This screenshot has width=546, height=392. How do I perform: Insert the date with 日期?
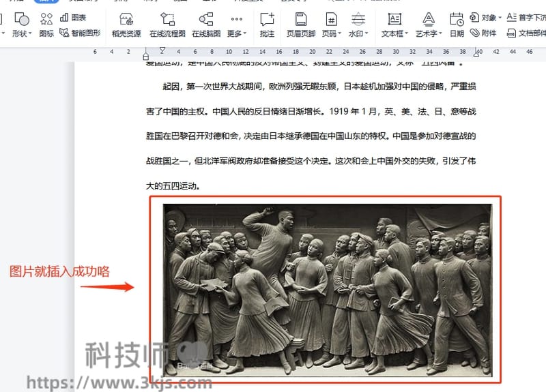click(457, 25)
